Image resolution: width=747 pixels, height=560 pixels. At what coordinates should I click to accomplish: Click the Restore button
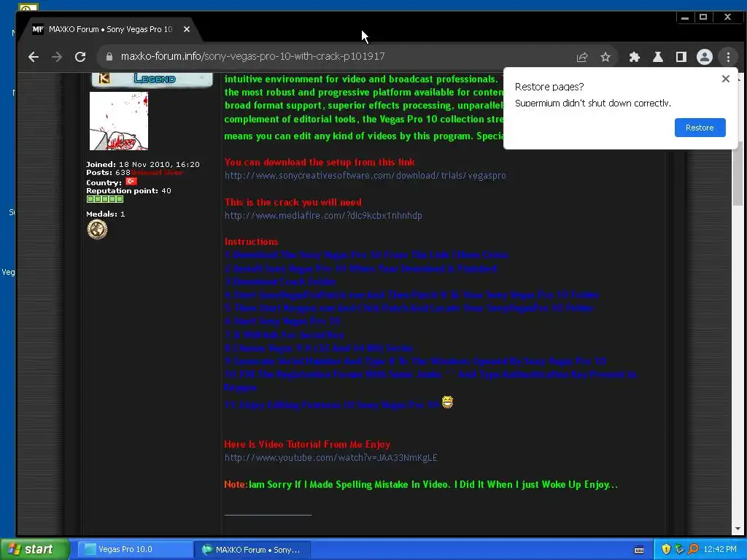(x=700, y=128)
